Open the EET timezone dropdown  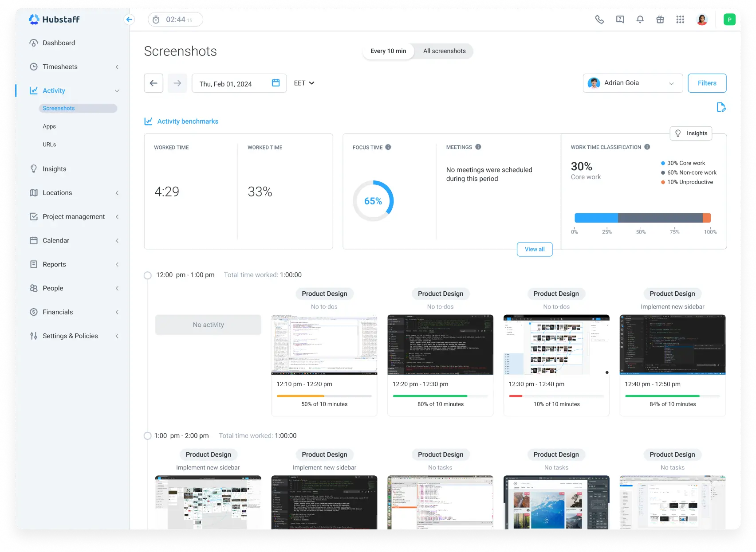tap(304, 83)
